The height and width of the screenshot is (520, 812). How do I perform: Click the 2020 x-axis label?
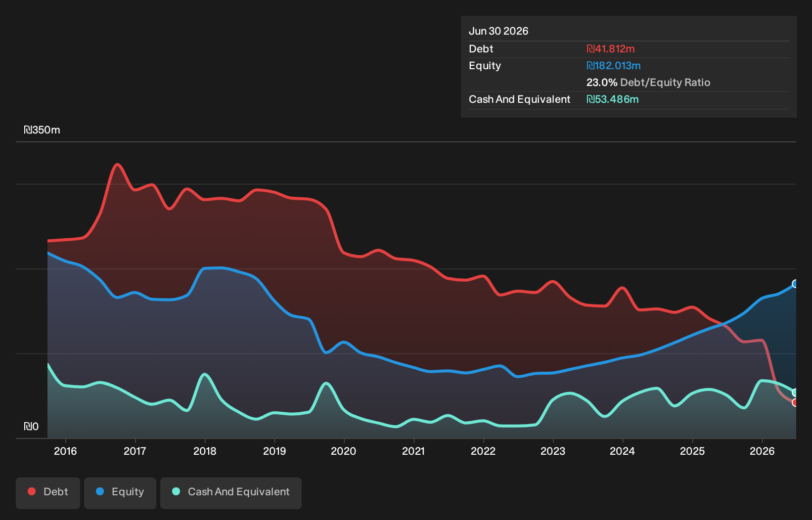(x=344, y=451)
